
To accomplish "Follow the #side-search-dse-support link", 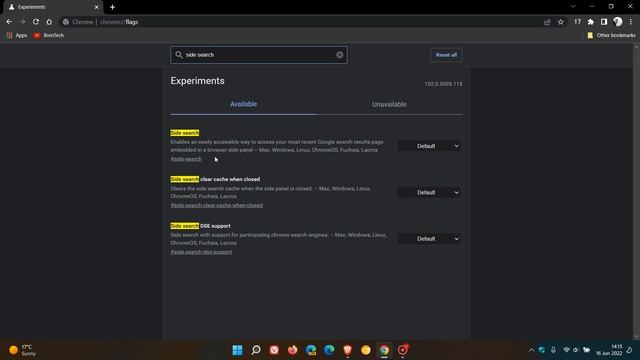I will [x=201, y=252].
